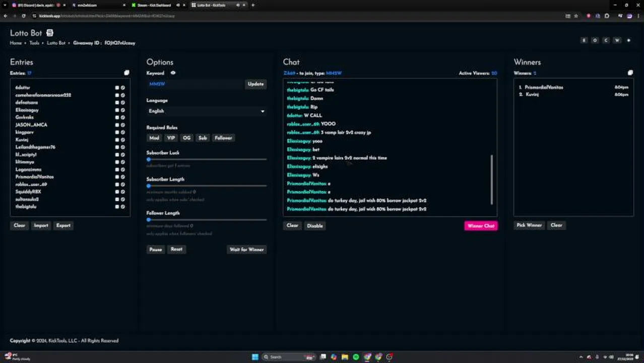
Task: Switch to the mm2wild.com browser tab
Action: click(x=99, y=5)
